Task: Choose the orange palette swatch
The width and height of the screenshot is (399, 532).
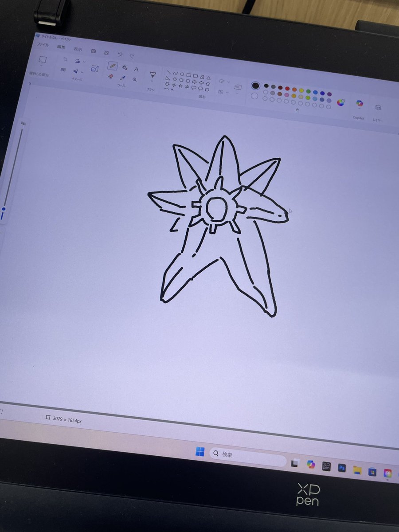Action: (294, 90)
